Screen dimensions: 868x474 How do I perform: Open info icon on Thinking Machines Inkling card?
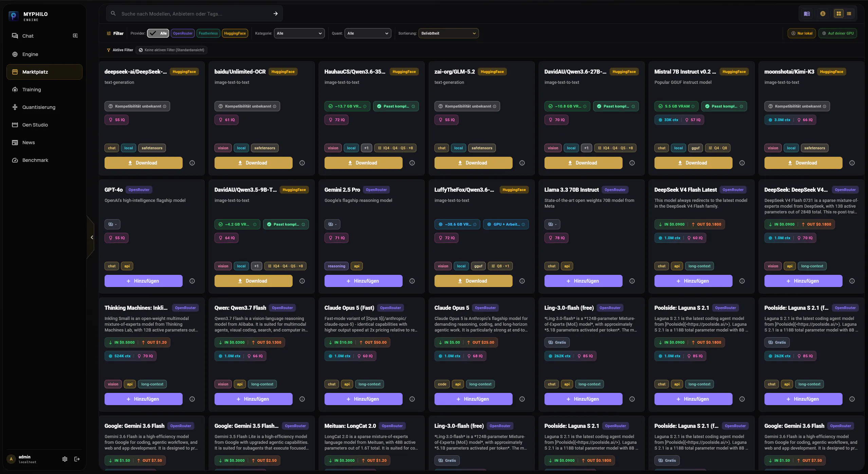[192, 399]
